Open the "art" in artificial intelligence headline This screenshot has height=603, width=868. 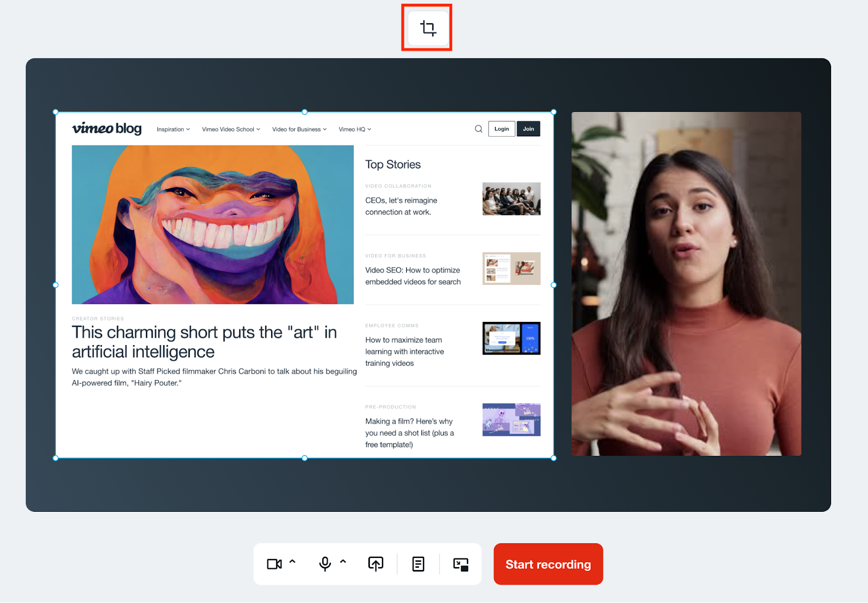click(204, 342)
